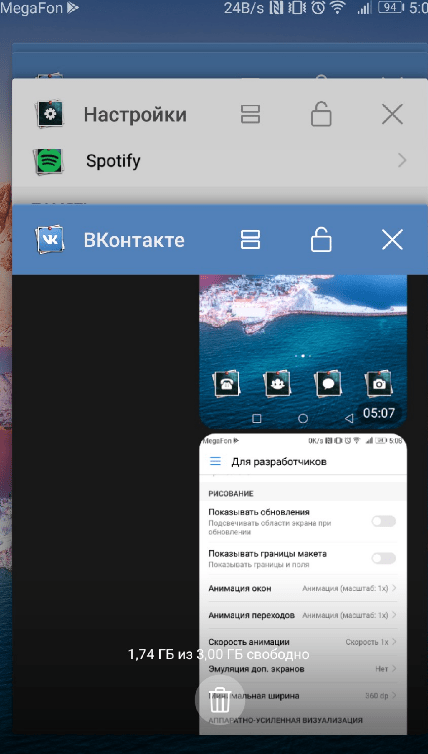Tap the trash icon to clear all apps
The width and height of the screenshot is (428, 754).
coord(220,700)
